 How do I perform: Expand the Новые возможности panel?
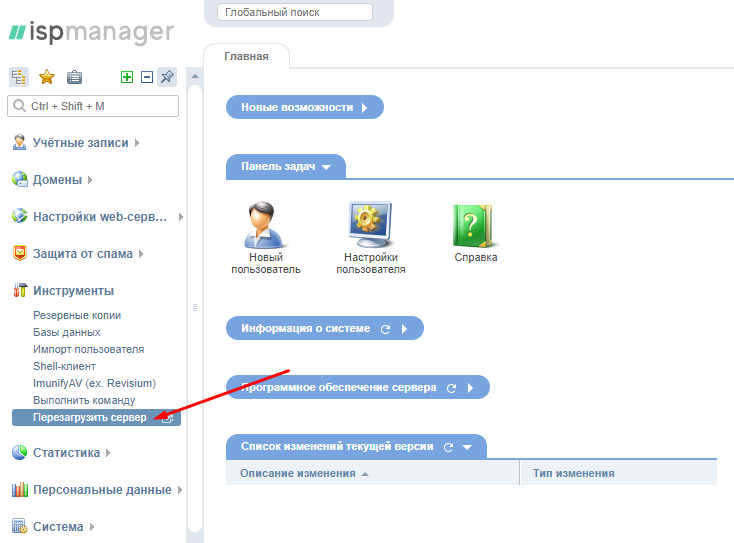click(x=304, y=107)
